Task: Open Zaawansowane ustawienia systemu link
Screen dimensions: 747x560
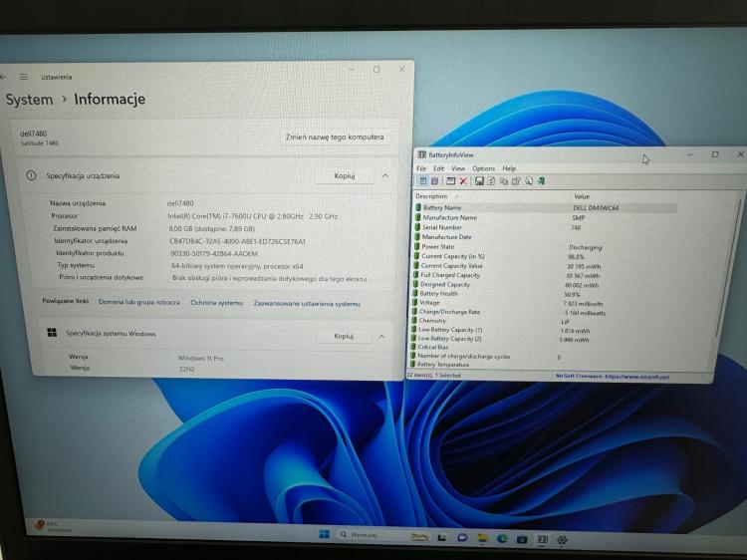Action: coord(307,304)
